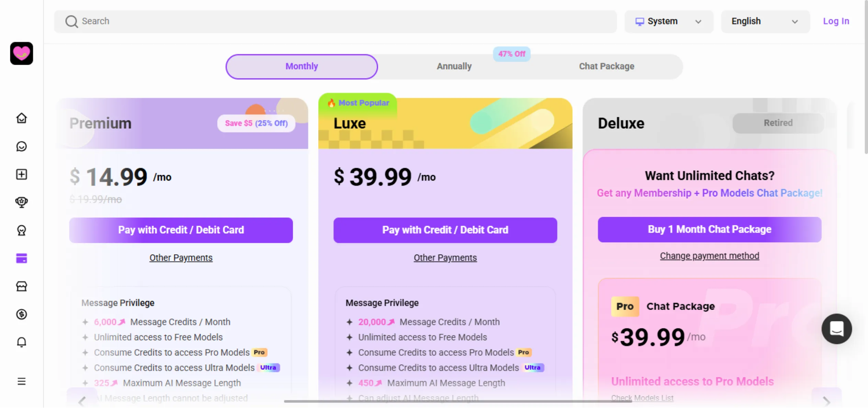Switch to Chat Package option
Image resolution: width=868 pixels, height=408 pixels.
(x=607, y=66)
